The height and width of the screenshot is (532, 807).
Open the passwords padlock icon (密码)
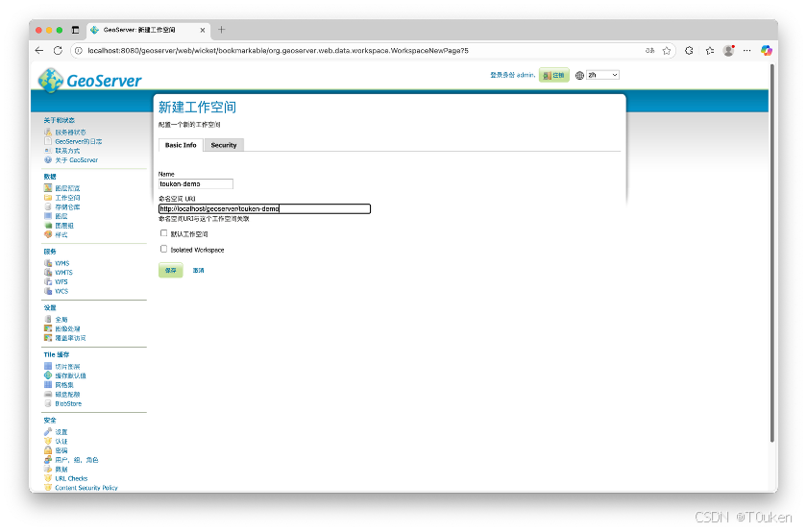pyautogui.click(x=48, y=450)
